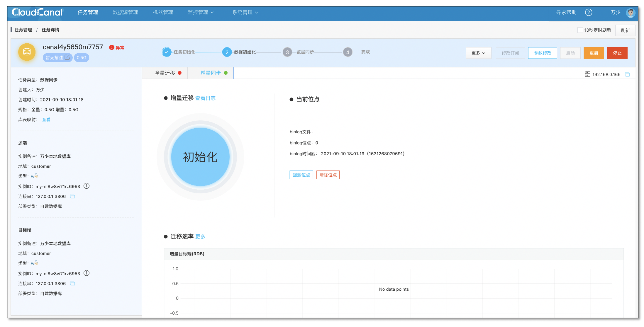Click the orange 重启 button
The width and height of the screenshot is (644, 327).
594,53
